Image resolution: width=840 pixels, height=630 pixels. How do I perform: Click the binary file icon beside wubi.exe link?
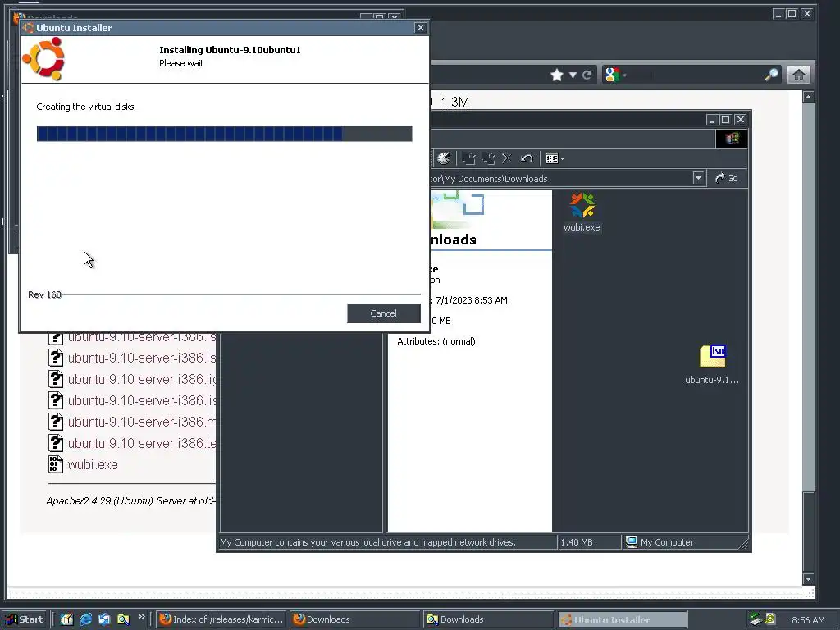point(56,464)
